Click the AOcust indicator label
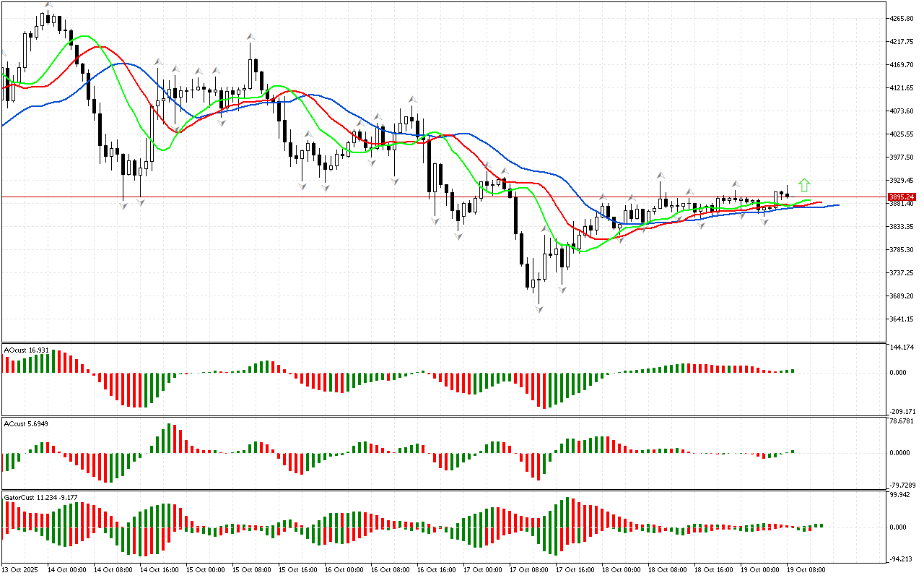924x578 pixels. [27, 350]
